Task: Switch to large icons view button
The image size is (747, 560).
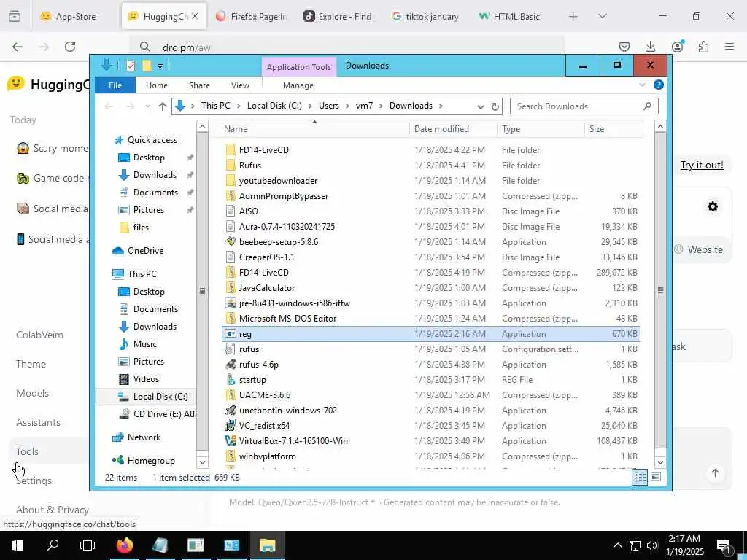Action: [x=656, y=477]
